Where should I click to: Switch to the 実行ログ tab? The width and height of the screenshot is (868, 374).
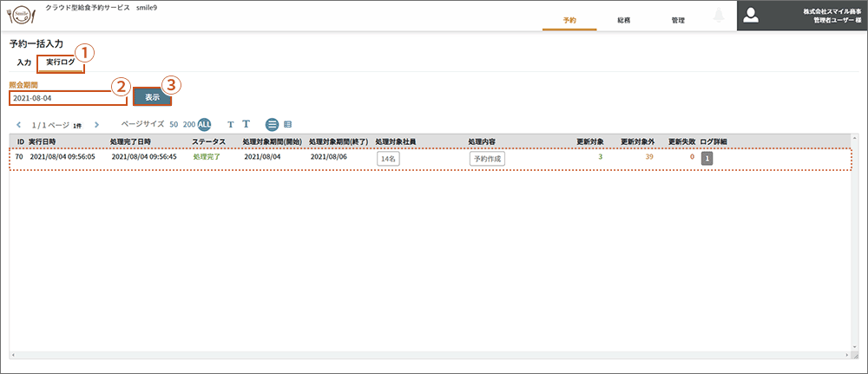pos(61,63)
